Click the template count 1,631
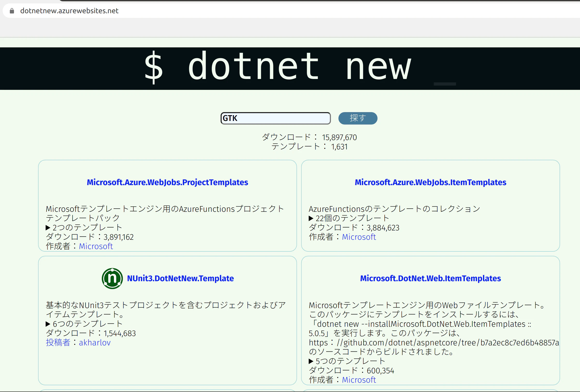This screenshot has height=392, width=580. 339,147
